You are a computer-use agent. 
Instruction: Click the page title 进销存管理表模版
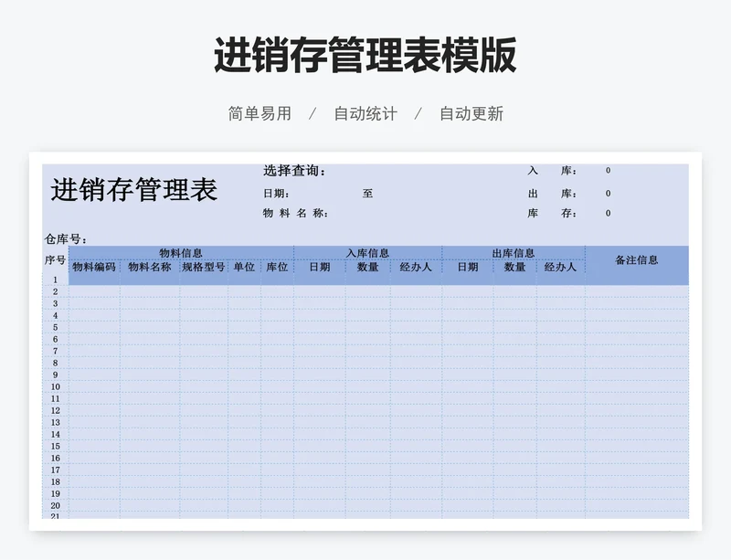pos(365,55)
